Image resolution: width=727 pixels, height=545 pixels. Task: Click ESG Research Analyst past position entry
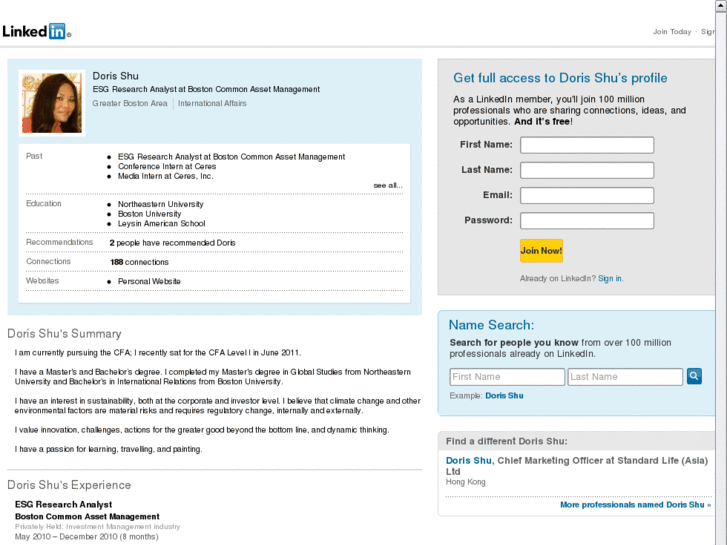coord(231,157)
